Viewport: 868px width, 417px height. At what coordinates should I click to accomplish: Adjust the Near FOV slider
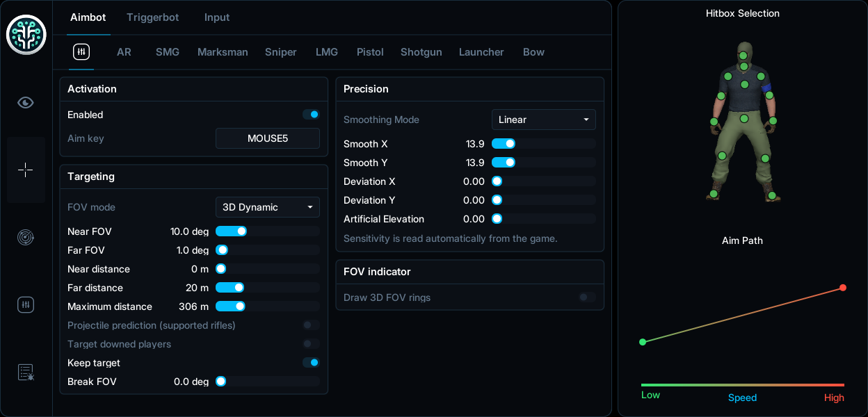click(x=268, y=231)
